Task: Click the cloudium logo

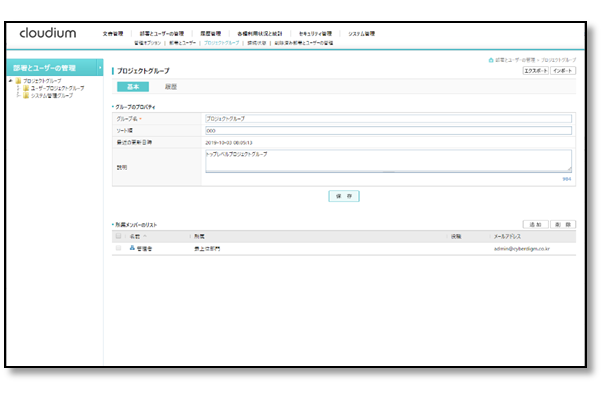Action: [47, 33]
